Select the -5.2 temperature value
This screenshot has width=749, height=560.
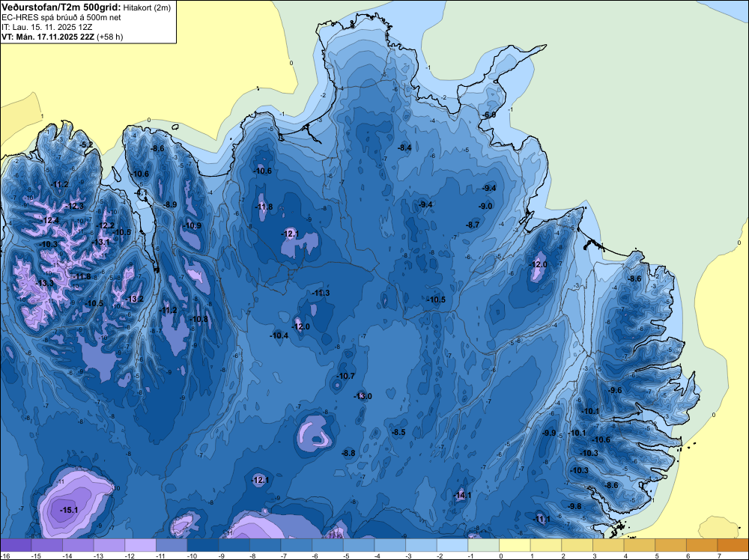pos(86,144)
